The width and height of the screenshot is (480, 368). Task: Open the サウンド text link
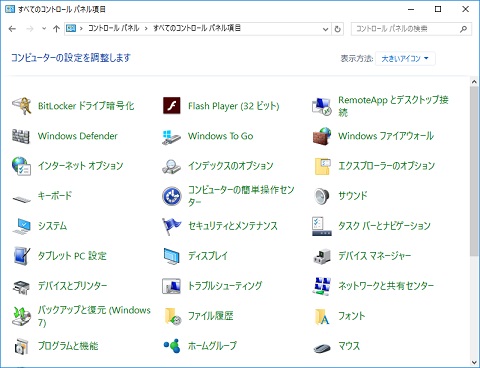(x=353, y=196)
